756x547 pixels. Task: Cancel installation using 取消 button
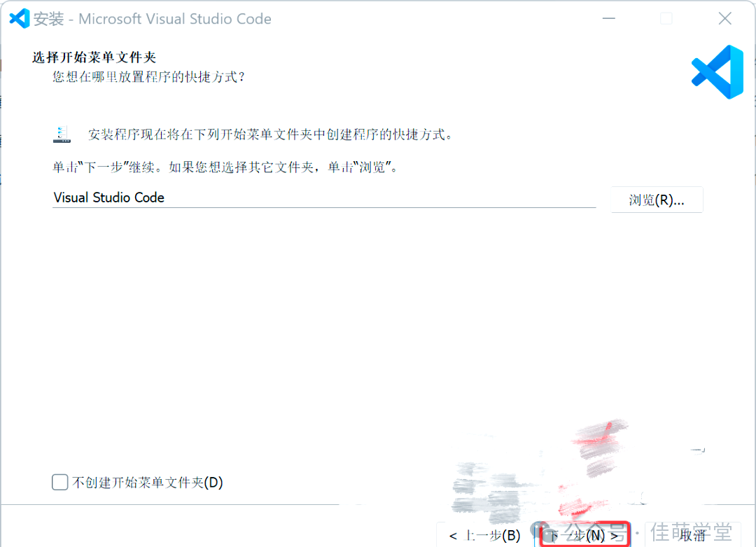point(692,535)
